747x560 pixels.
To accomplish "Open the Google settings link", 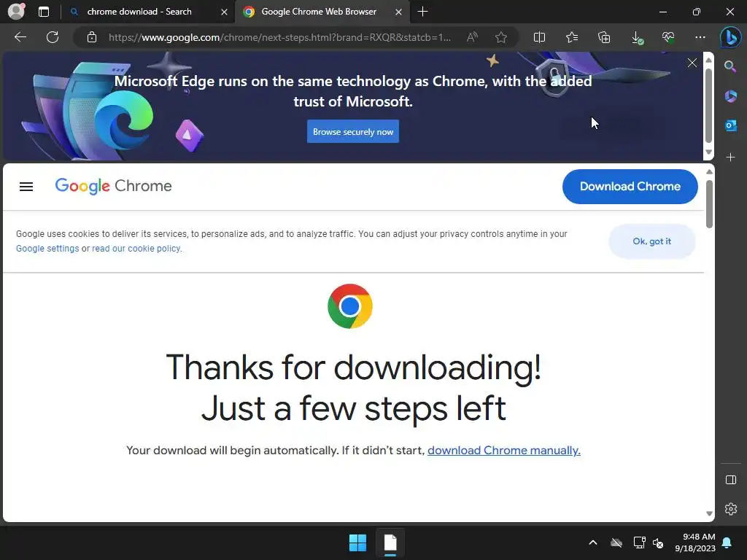I will click(x=47, y=249).
